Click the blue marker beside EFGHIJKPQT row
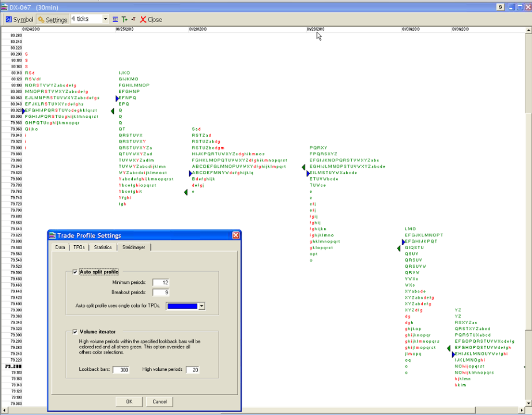This screenshot has height=415, width=532. coord(403,242)
